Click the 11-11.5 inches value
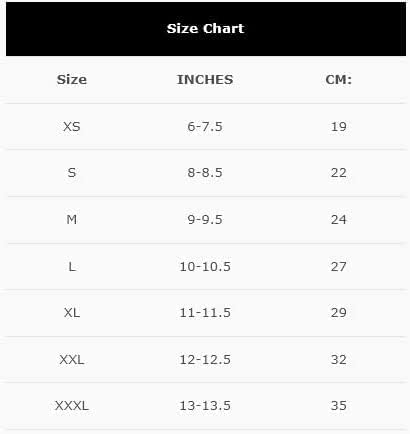Viewport: 410px width, 434px height. [x=205, y=313]
